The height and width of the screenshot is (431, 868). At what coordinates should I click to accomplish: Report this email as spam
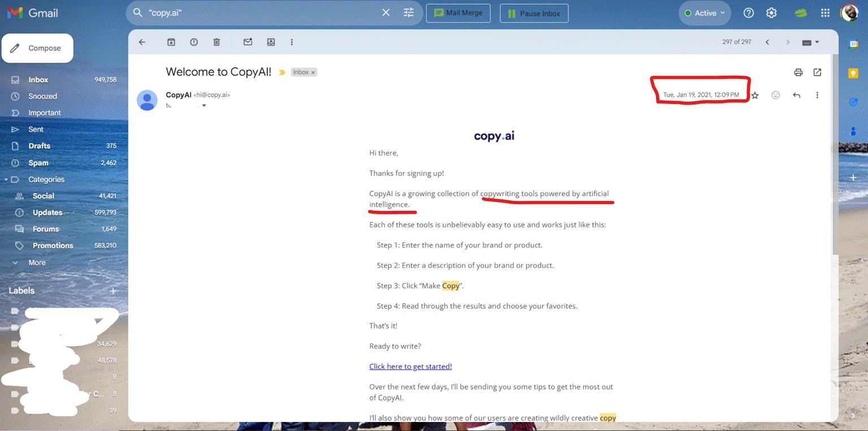coord(194,42)
